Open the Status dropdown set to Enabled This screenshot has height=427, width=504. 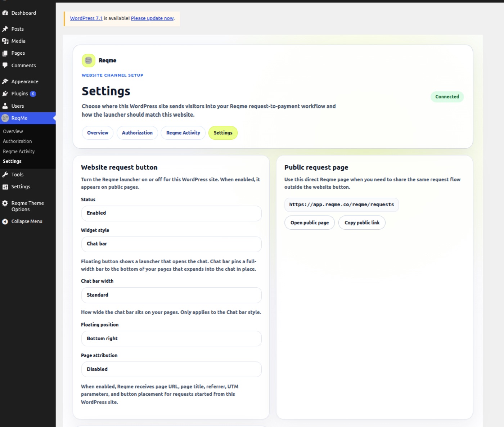click(x=171, y=213)
